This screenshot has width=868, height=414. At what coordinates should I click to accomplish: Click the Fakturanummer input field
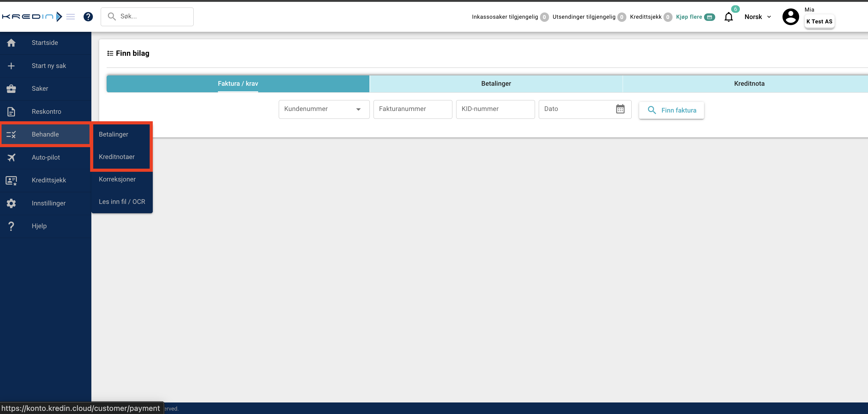click(412, 109)
